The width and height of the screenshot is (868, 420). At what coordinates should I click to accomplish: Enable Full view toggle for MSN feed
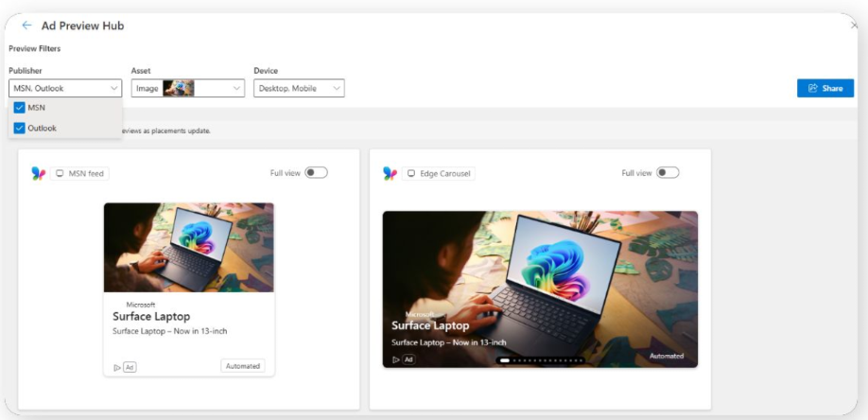tap(316, 173)
